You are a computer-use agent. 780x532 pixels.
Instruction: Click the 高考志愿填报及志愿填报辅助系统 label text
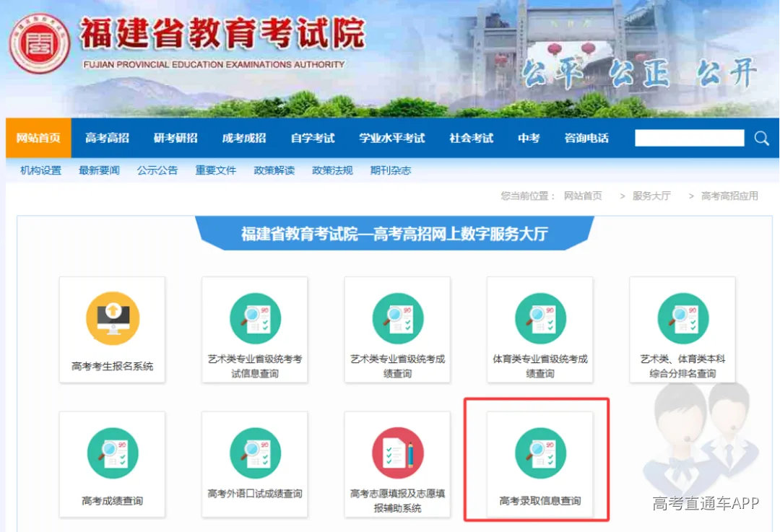click(397, 501)
